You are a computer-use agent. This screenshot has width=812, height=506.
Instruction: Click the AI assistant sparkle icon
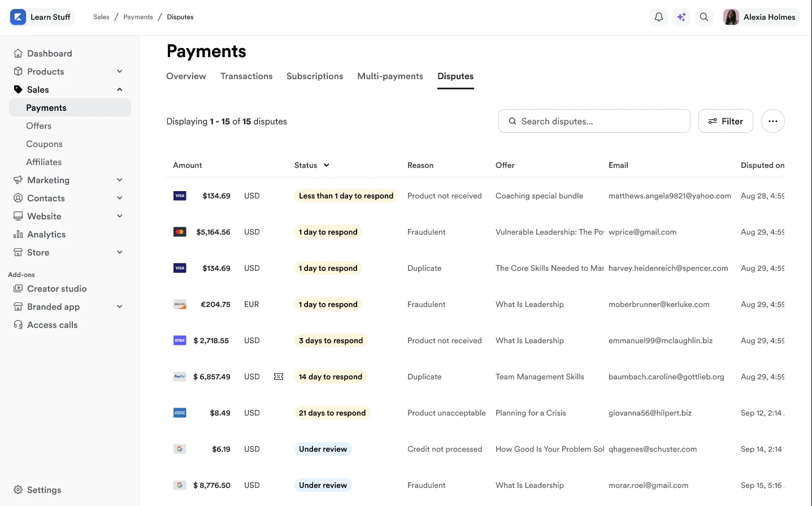tap(681, 17)
